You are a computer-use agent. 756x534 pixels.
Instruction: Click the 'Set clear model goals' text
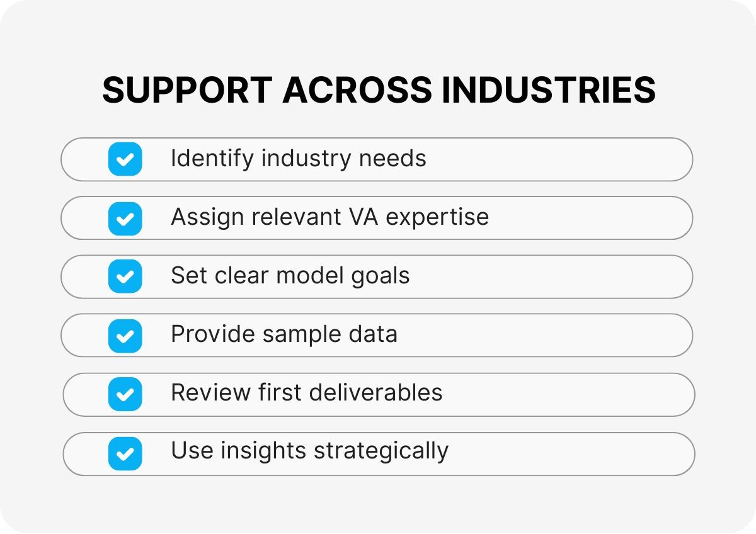click(x=290, y=276)
